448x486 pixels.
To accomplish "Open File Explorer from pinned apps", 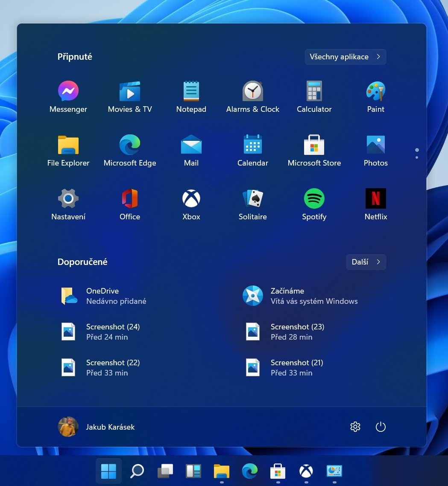I will coord(68,151).
